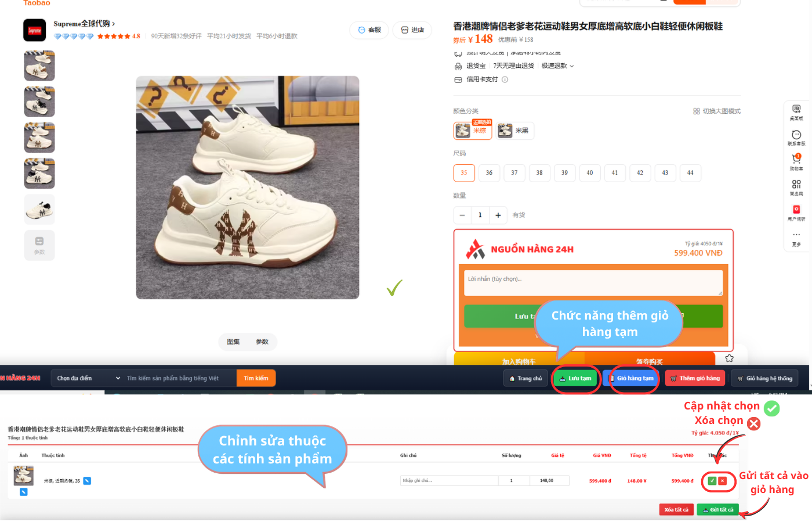This screenshot has height=522, width=812.
Task: Click the blue edit attributes pencil icon
Action: tap(87, 481)
